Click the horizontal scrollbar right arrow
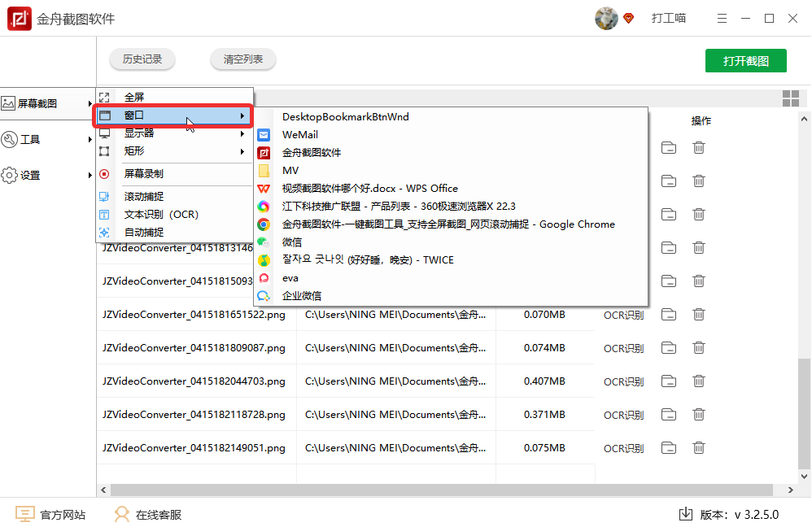This screenshot has height=527, width=812. 790,490
